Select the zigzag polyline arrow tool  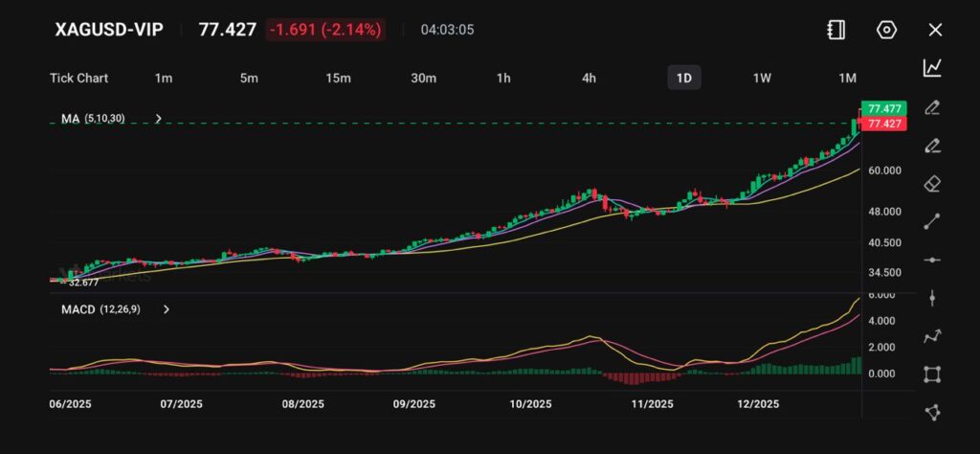[932, 336]
